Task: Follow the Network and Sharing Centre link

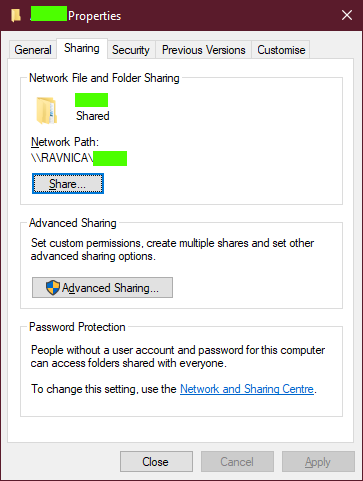Action: point(247,389)
